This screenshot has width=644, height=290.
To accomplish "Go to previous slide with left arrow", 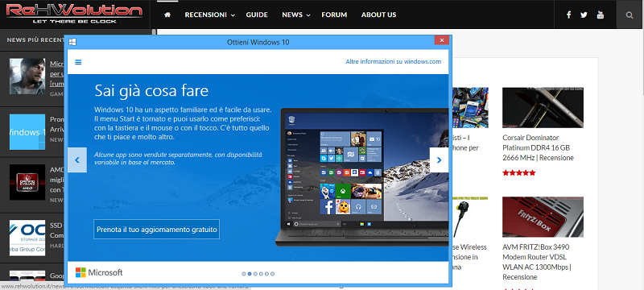I will coord(77,159).
